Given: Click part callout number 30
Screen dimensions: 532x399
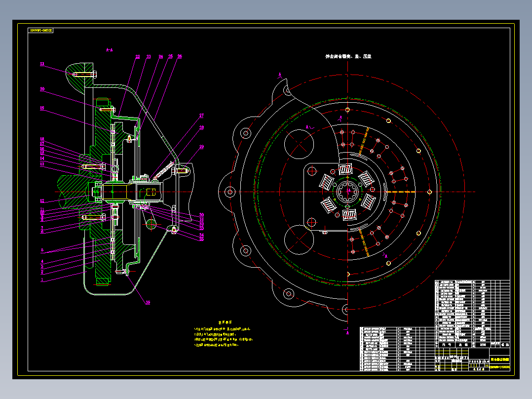Looking at the screenshot, I should pos(201,215).
